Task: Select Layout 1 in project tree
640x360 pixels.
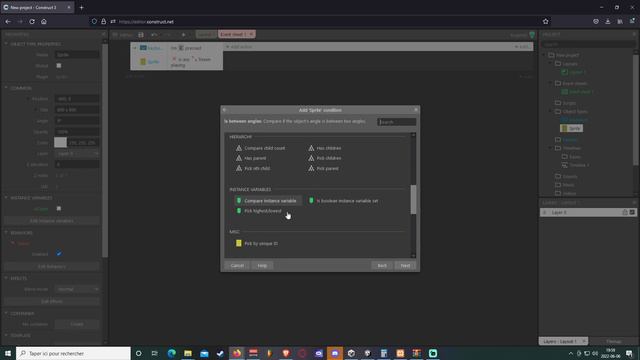Action: click(574, 72)
